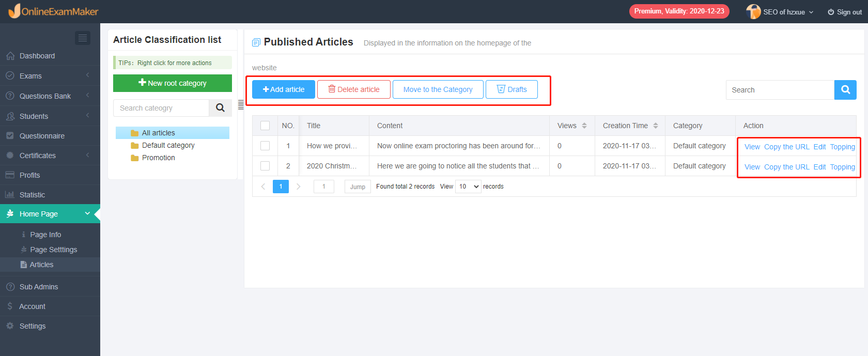The width and height of the screenshot is (868, 356).
Task: Click the Students people icon
Action: pos(10,116)
